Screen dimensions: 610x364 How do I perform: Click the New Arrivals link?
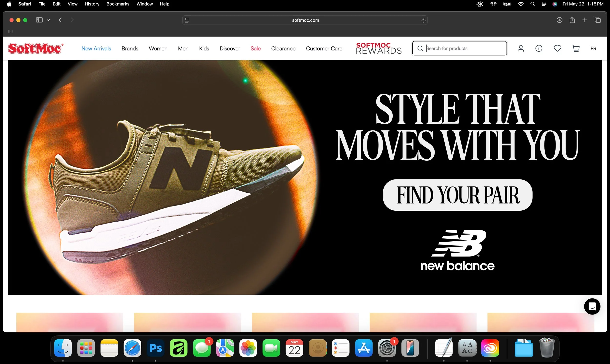(96, 49)
